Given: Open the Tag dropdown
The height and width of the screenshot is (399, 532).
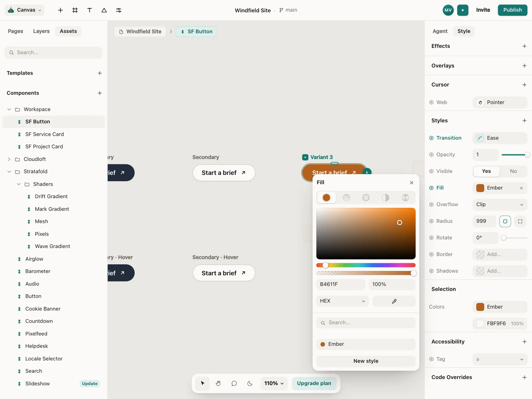Looking at the screenshot, I should click(x=500, y=359).
